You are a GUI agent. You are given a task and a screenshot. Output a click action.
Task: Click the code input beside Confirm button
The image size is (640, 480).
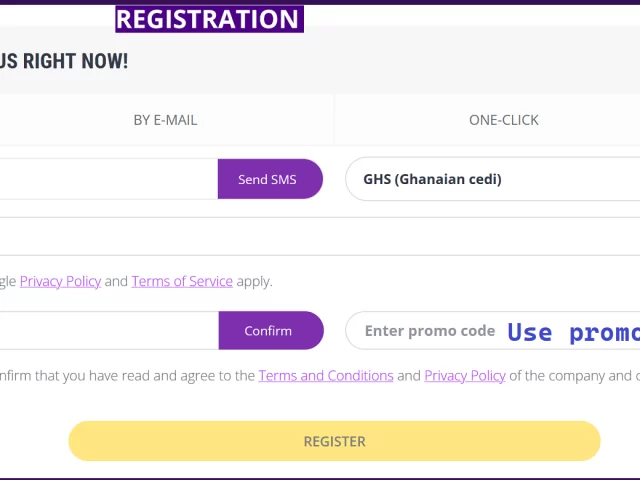(109, 330)
